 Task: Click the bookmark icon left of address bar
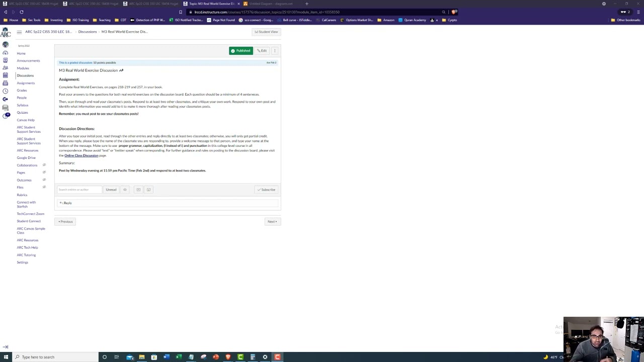tap(181, 12)
